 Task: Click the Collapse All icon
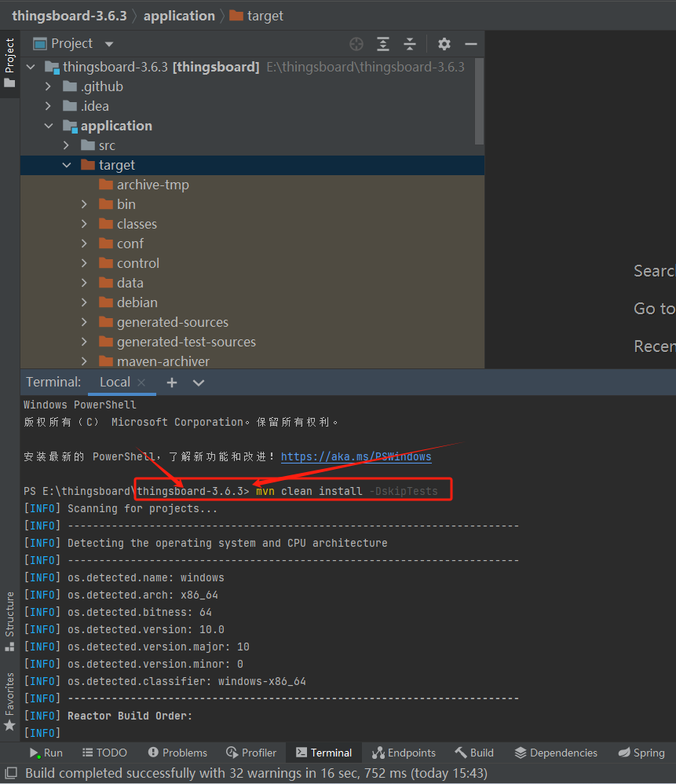click(410, 44)
